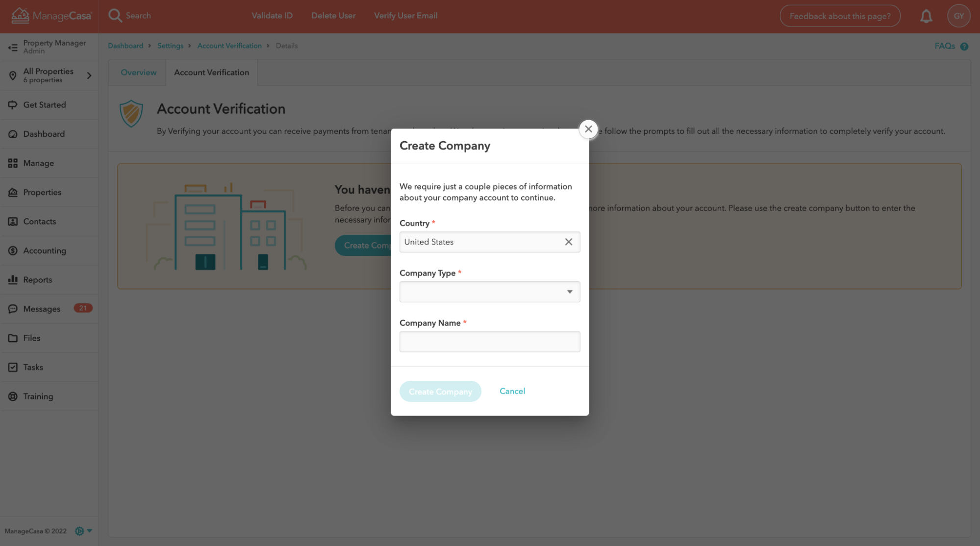Open Accounting from the sidebar
This screenshot has width=980, height=546.
pos(44,250)
